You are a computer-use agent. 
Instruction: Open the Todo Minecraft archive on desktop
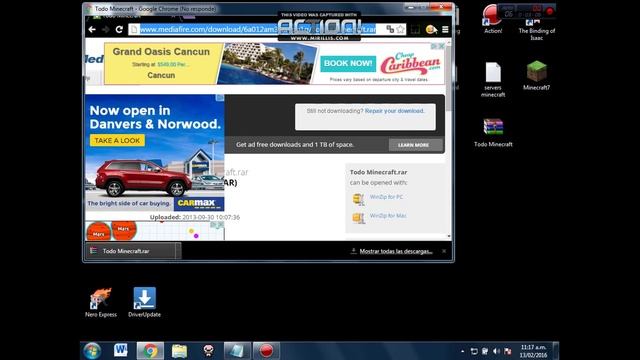pyautogui.click(x=493, y=133)
